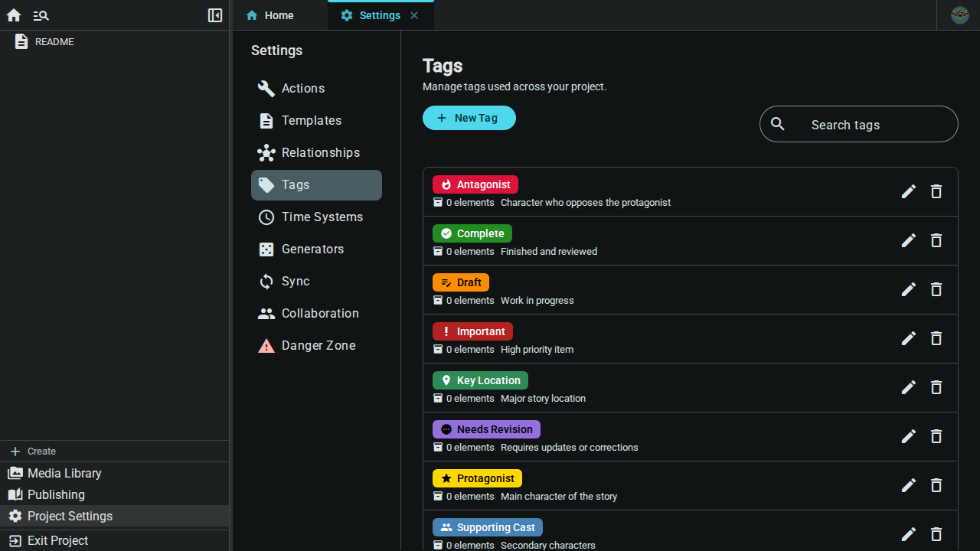Delete the Needs Revision tag

[936, 436]
